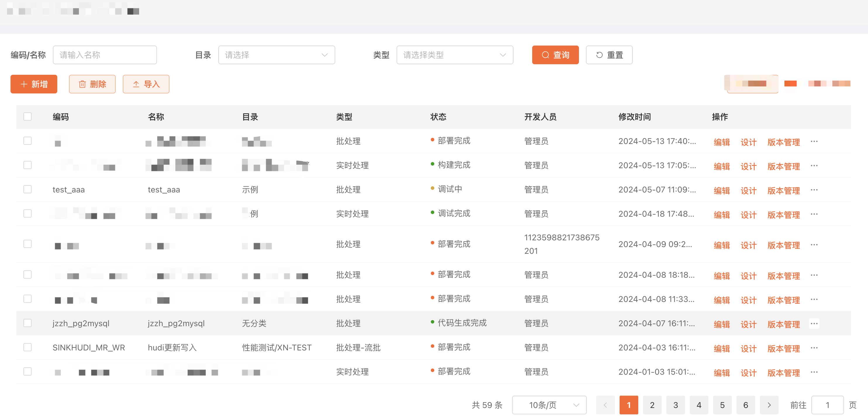Select checkbox for 2024-04-09 row
This screenshot has width=868, height=417.
[28, 244]
